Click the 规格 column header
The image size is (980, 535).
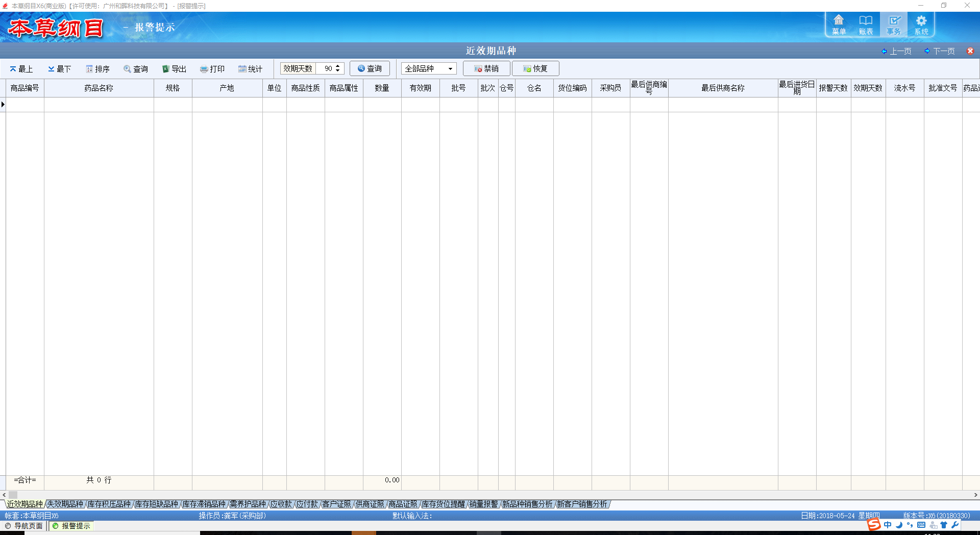[x=173, y=88]
